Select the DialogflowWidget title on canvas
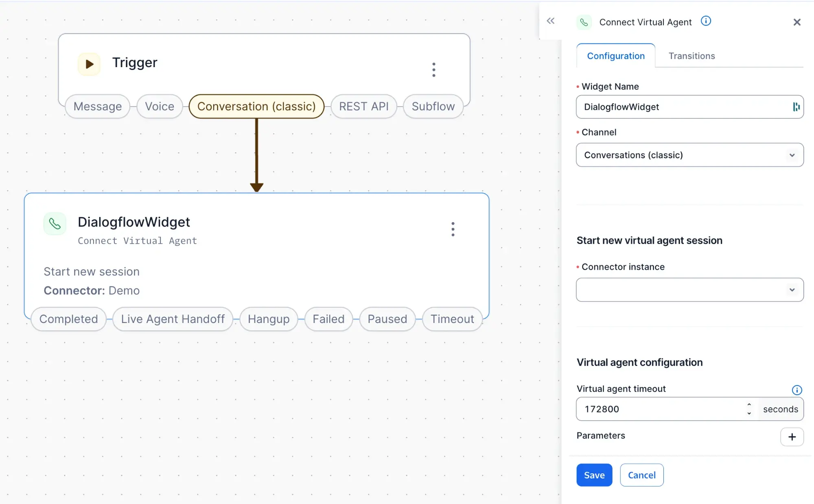Image resolution: width=814 pixels, height=504 pixels. pos(134,222)
